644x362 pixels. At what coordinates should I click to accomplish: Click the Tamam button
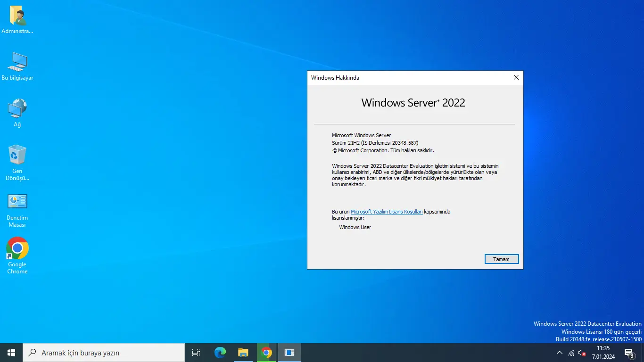point(502,259)
